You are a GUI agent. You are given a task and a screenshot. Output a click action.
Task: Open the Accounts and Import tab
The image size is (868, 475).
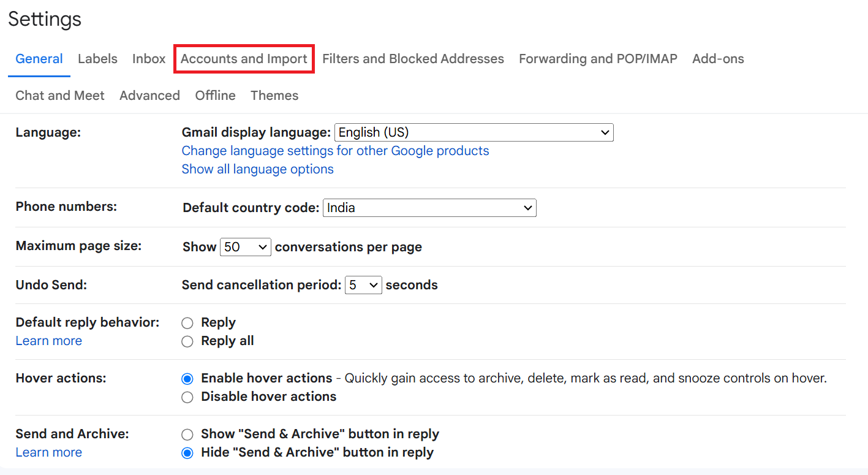coord(244,59)
